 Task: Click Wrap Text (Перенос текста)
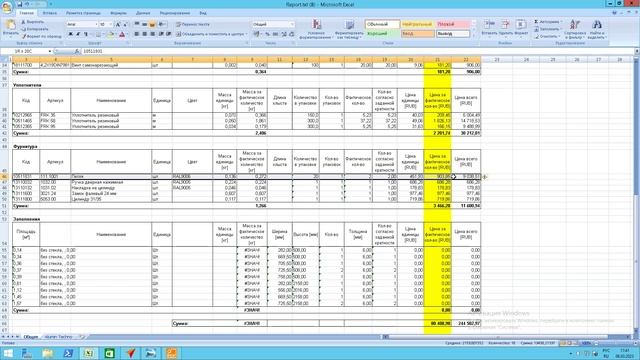tap(193, 24)
